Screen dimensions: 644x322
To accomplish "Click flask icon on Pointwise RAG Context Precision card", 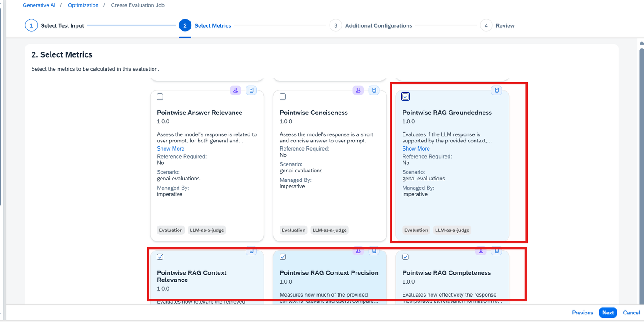I will tap(358, 251).
